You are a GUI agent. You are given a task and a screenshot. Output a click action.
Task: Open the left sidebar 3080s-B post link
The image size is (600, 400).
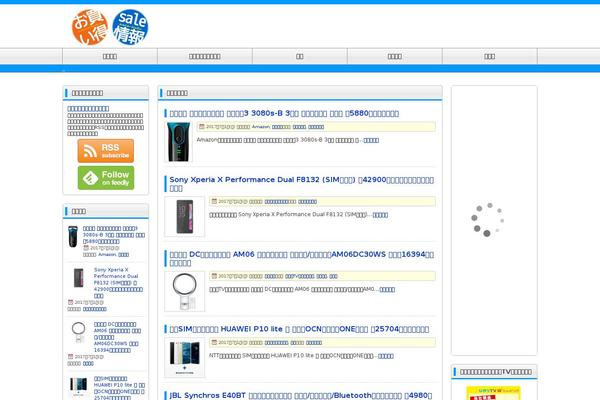pos(114,235)
